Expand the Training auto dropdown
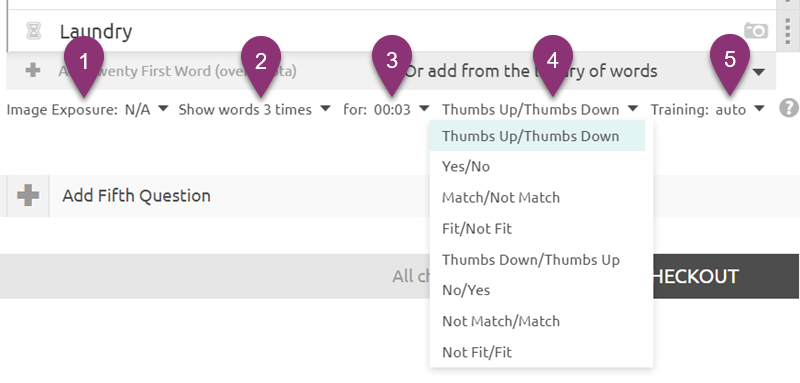Viewport: 800px width, 383px height. (x=707, y=109)
